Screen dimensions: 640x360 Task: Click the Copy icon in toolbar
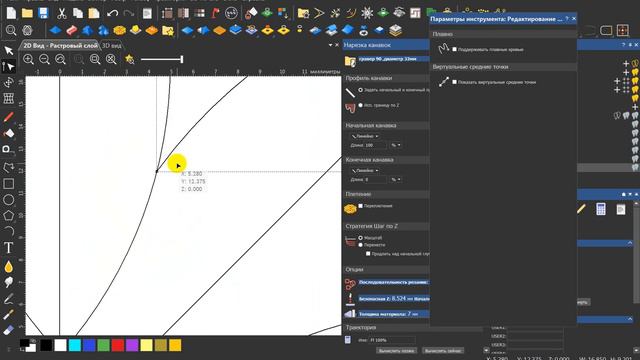click(x=78, y=13)
